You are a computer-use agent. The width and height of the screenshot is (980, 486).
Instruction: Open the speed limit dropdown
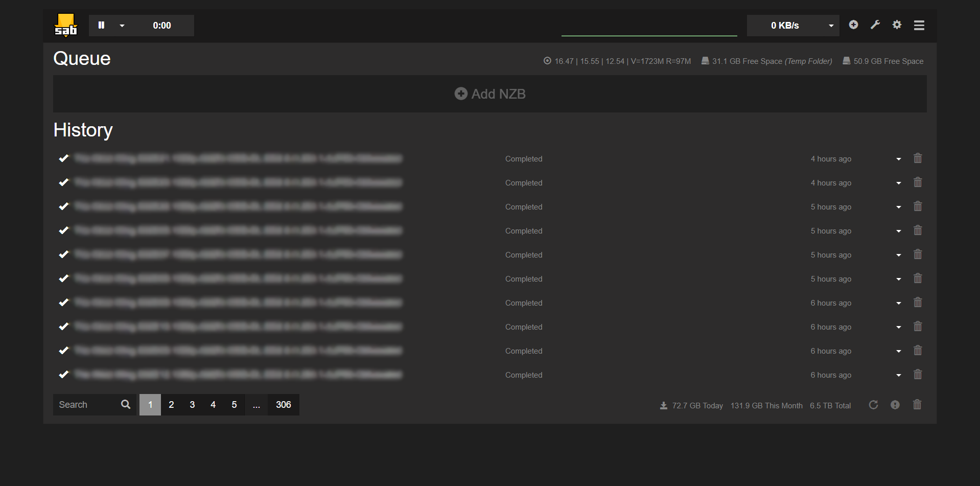831,26
